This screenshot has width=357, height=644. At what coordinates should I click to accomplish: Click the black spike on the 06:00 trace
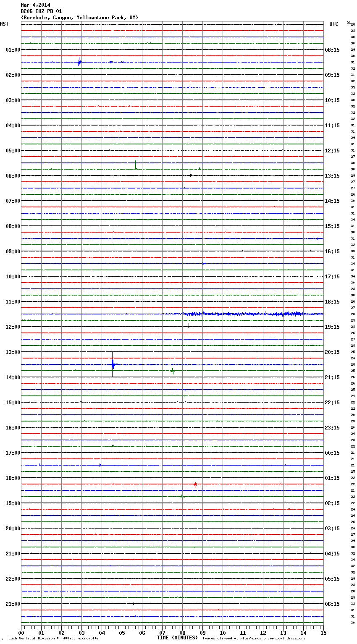[x=191, y=174]
